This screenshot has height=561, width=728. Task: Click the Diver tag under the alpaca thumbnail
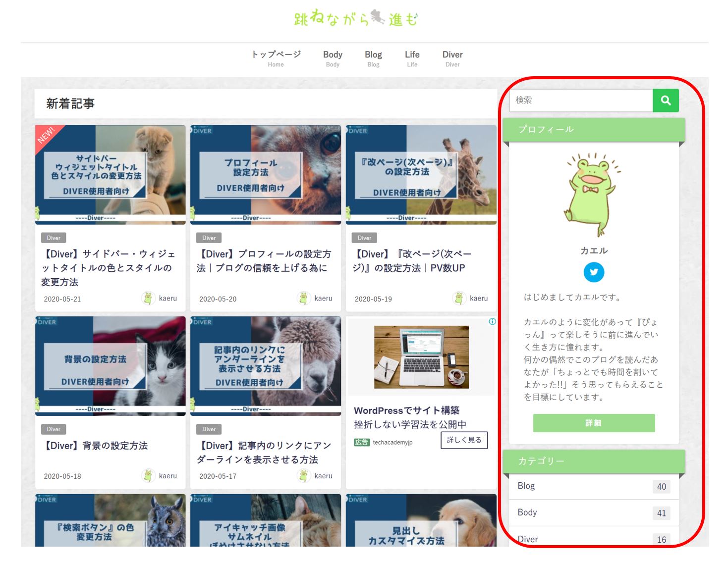coord(209,429)
